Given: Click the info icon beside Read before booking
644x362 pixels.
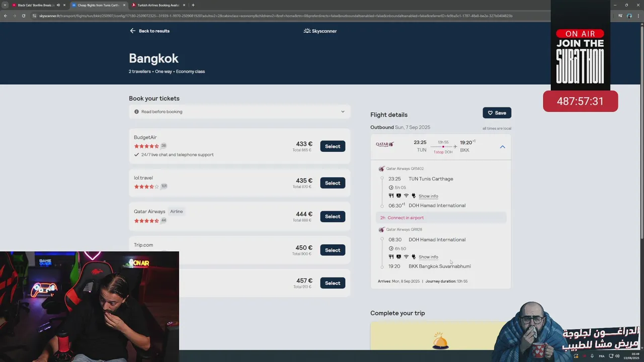Looking at the screenshot, I should click(136, 112).
